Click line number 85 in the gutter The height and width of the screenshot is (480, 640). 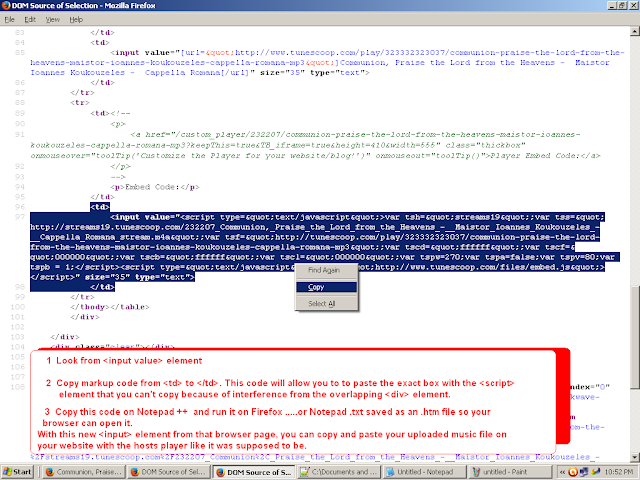(20, 53)
